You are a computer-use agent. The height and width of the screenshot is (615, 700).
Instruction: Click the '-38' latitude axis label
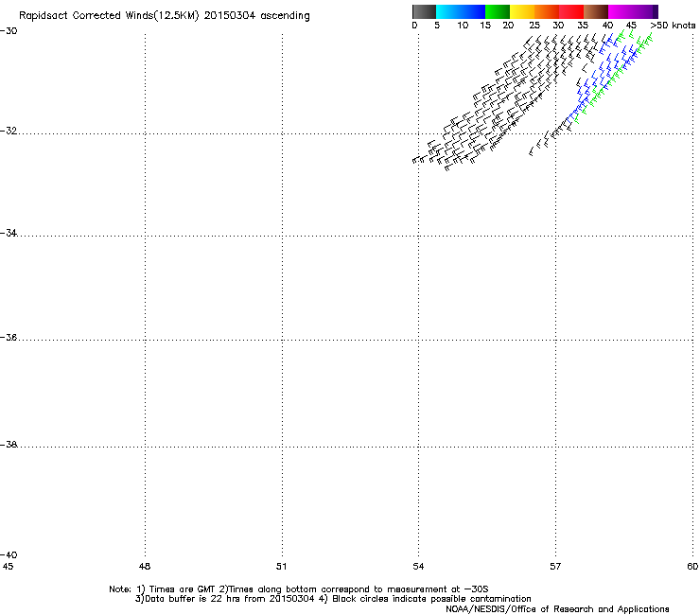point(9,445)
